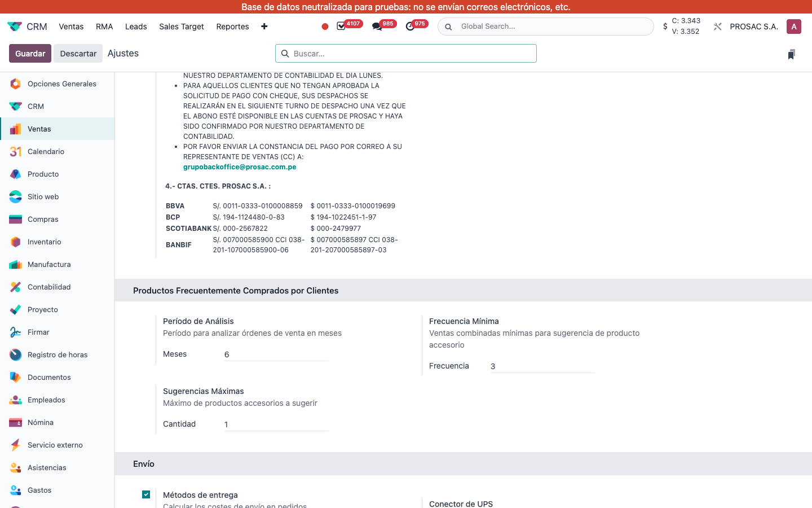Open Producto settings icon
The width and height of the screenshot is (812, 508).
16,174
